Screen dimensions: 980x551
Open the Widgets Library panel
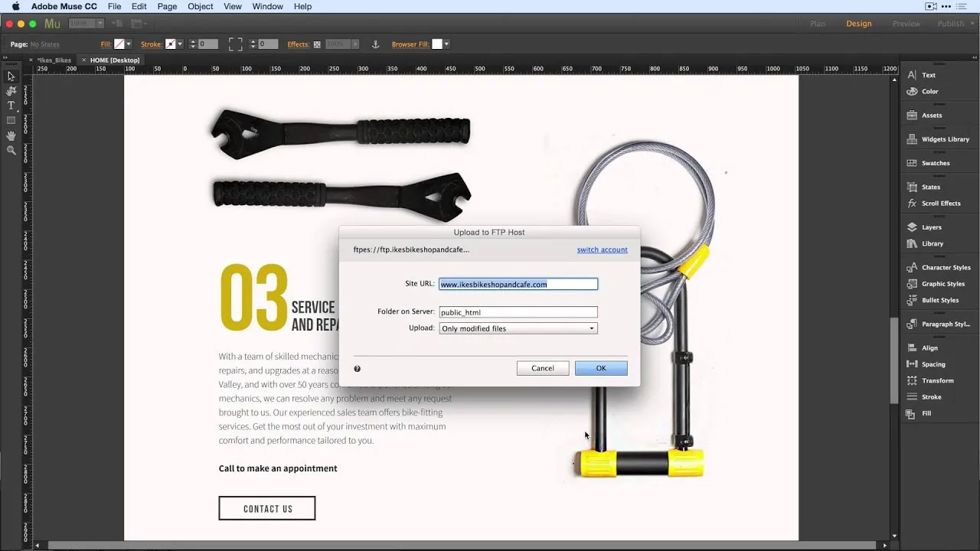[x=938, y=139]
